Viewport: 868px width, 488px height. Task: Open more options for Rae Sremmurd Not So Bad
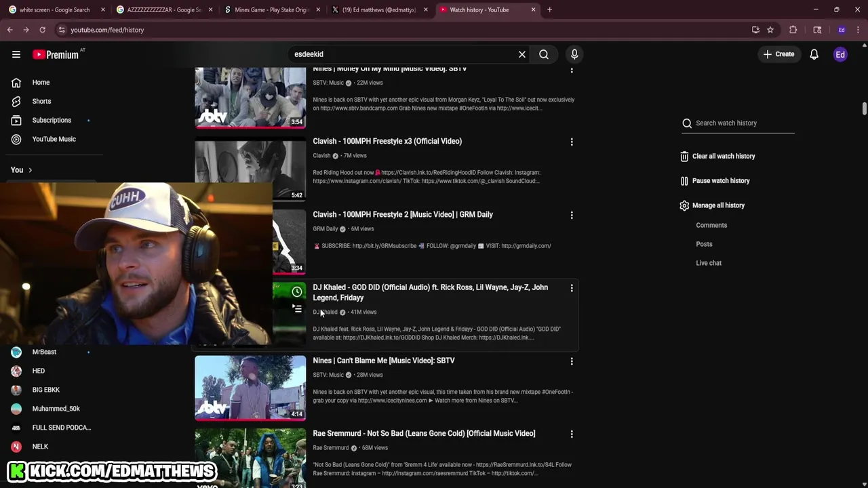pyautogui.click(x=572, y=434)
